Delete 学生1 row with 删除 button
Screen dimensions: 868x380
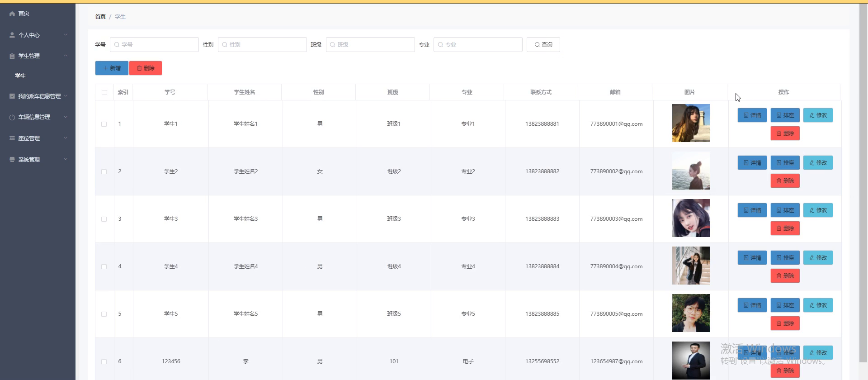785,133
